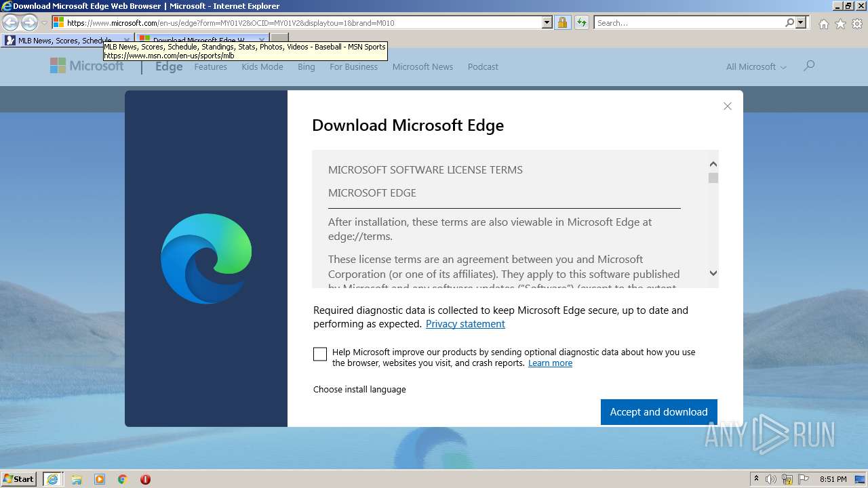Click the Download Microsoft Edge heading

(408, 125)
